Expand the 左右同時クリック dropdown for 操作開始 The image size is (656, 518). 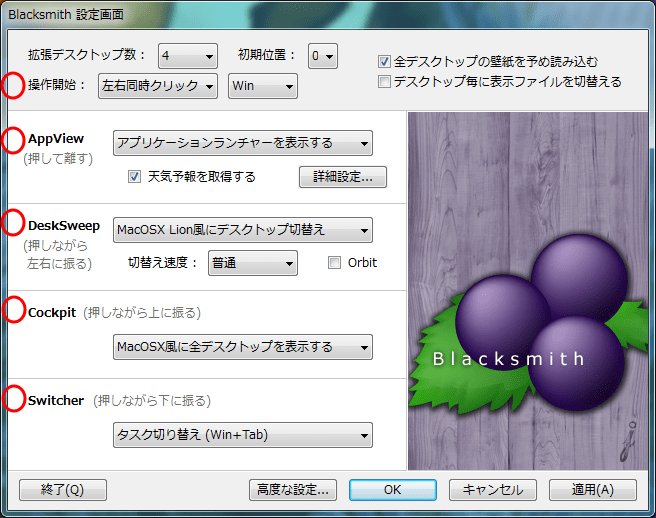point(158,87)
